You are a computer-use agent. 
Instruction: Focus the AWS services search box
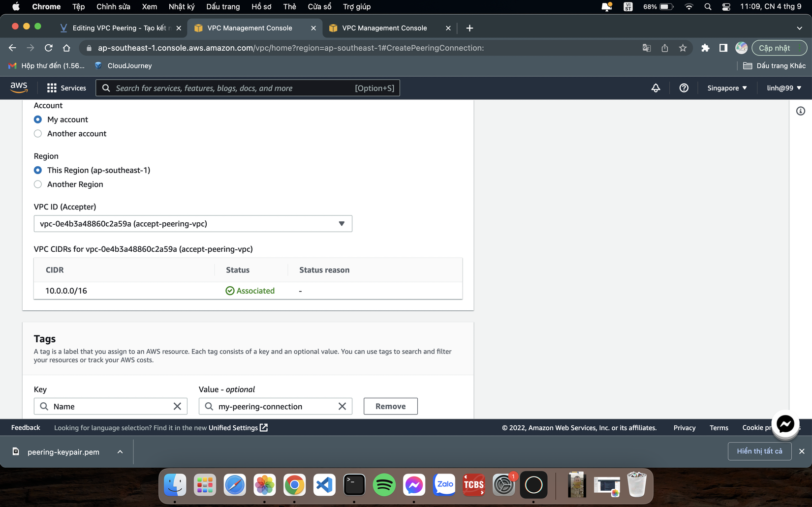[x=248, y=88]
